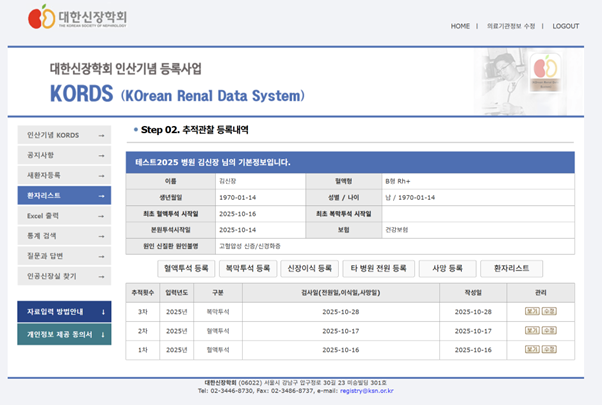602x405 pixels.
Task: Click the KORDS banner image
Action: (300, 82)
